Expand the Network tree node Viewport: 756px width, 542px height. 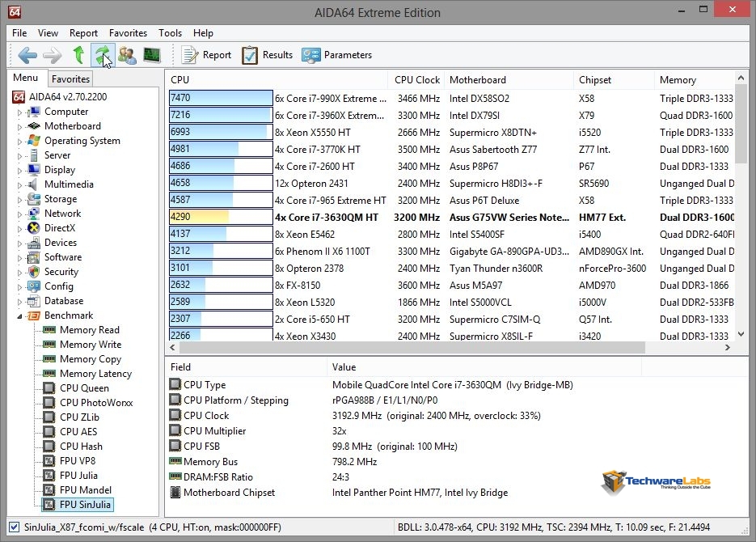(x=19, y=214)
